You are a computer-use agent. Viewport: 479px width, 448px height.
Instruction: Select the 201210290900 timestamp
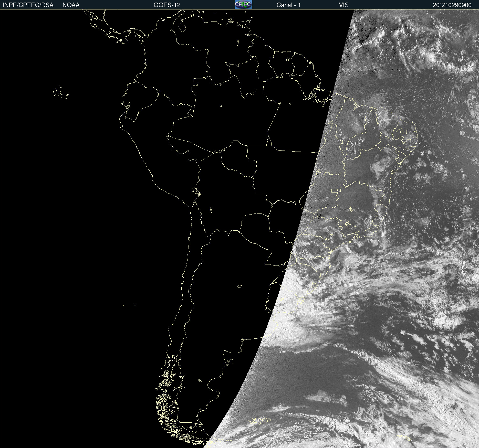452,5
